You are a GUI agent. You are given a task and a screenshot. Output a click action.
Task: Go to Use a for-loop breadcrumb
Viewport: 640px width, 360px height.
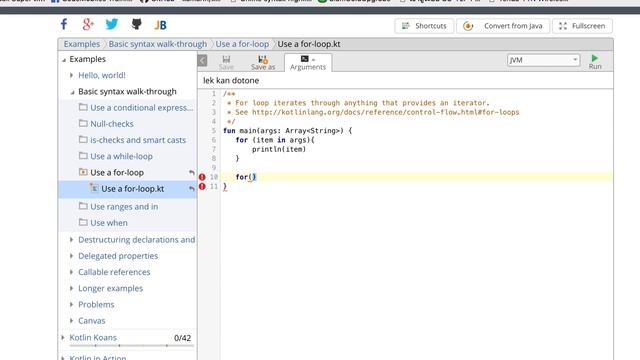(242, 44)
